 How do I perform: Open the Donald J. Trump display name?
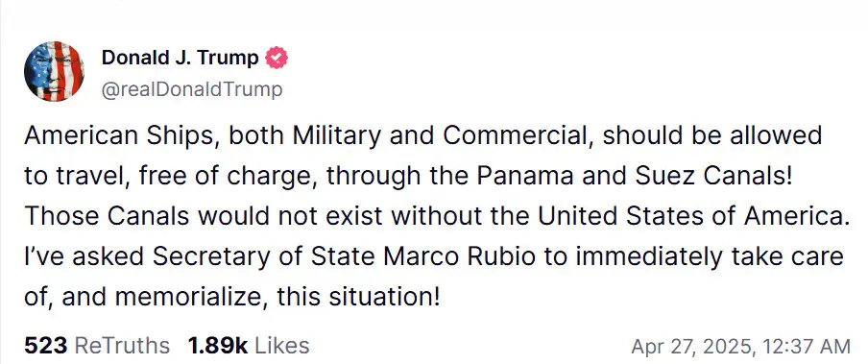click(x=180, y=58)
